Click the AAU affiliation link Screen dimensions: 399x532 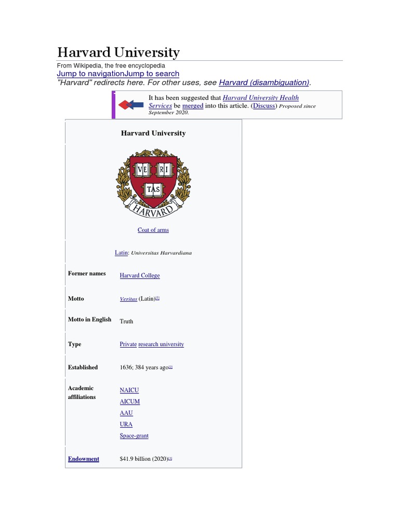point(126,413)
